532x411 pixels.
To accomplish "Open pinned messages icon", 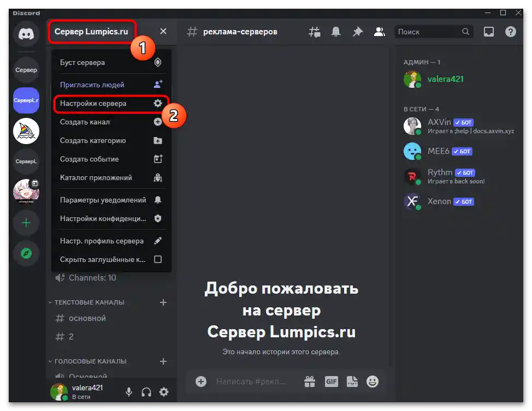I will [358, 31].
